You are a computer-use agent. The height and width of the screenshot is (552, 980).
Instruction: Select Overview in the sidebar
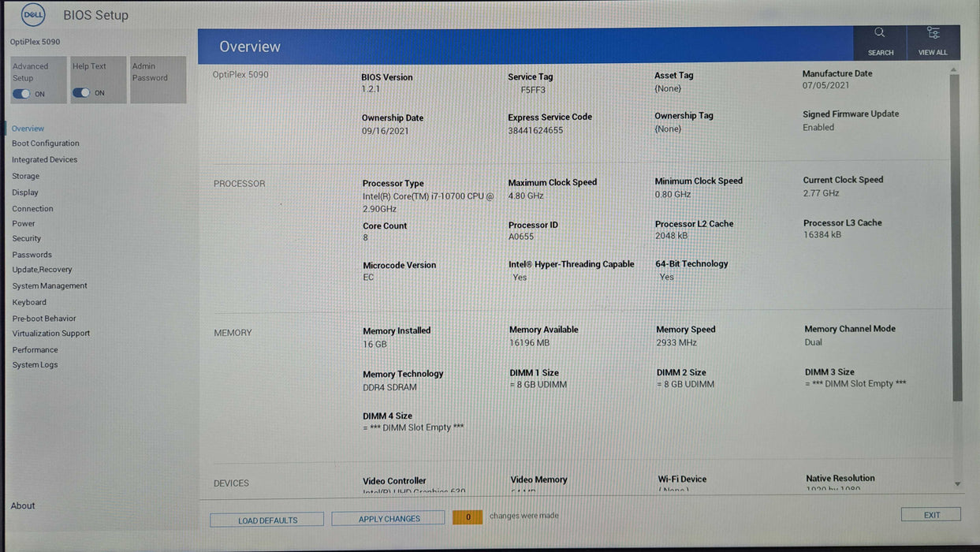click(28, 129)
